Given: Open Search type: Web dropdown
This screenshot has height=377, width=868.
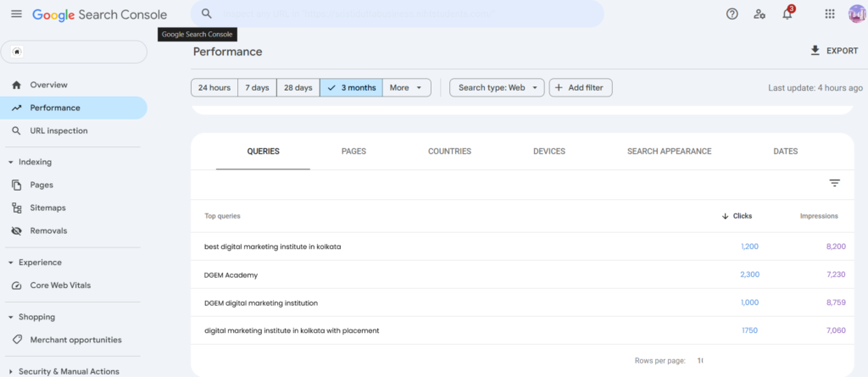Looking at the screenshot, I should 497,87.
